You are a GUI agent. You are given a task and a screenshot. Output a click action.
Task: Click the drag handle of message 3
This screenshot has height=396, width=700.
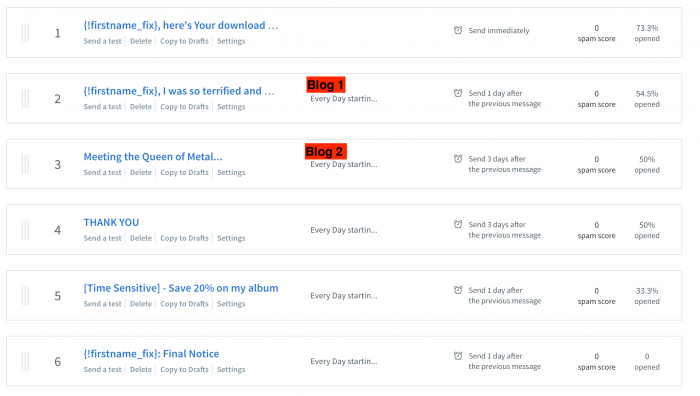[x=25, y=164]
